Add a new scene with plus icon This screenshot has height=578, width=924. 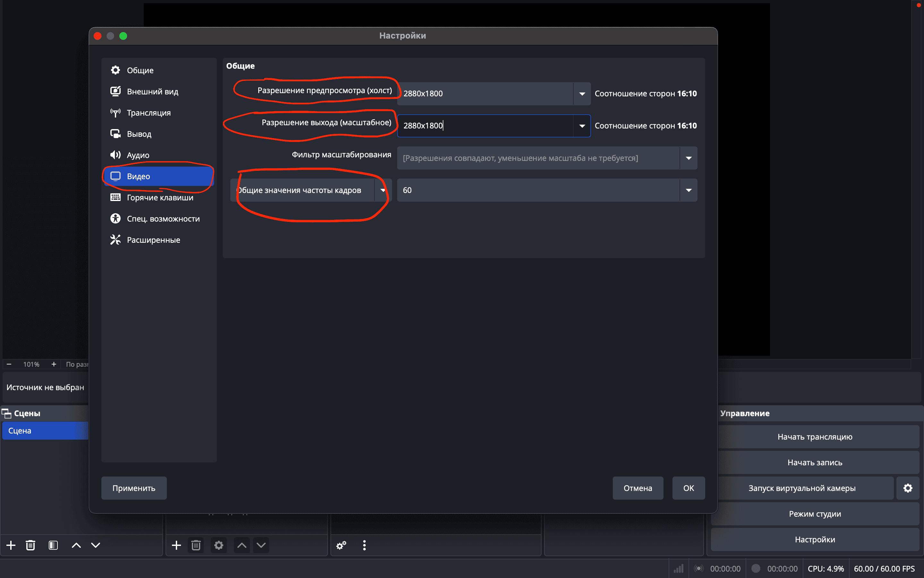click(11, 545)
